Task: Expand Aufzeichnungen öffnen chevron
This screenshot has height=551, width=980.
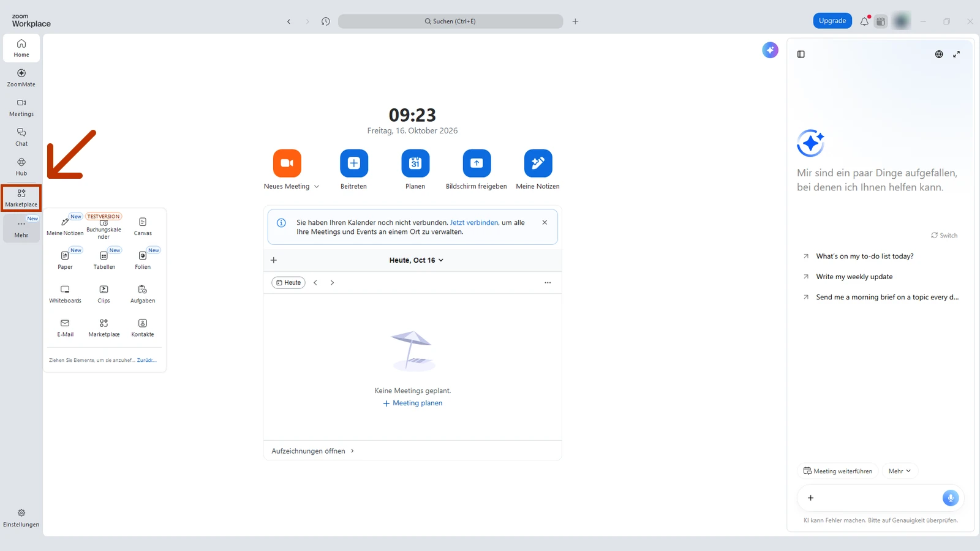Action: pos(352,451)
